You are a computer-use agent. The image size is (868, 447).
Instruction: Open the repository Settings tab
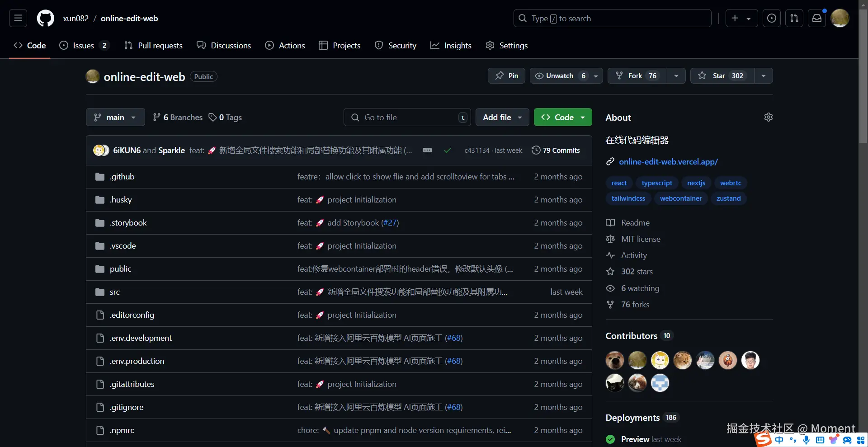coord(506,45)
